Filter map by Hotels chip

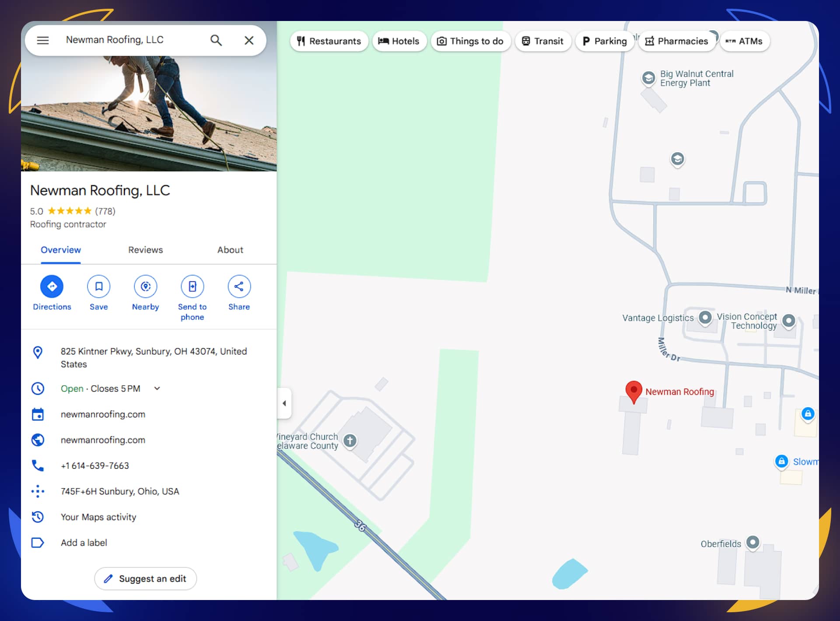399,41
